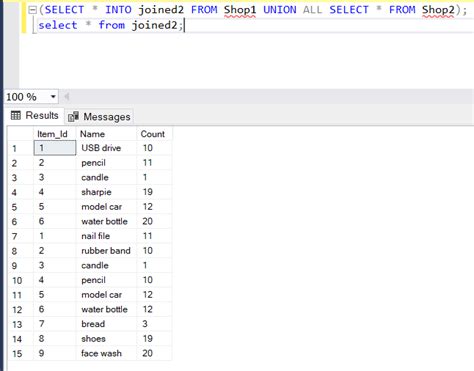The height and width of the screenshot is (371, 474).
Task: Open the 100 % zoom dropdown
Action: (53, 97)
